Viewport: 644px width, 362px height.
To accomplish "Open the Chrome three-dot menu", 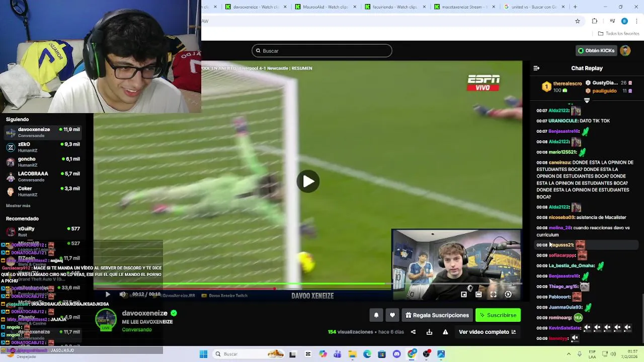I will point(637,21).
